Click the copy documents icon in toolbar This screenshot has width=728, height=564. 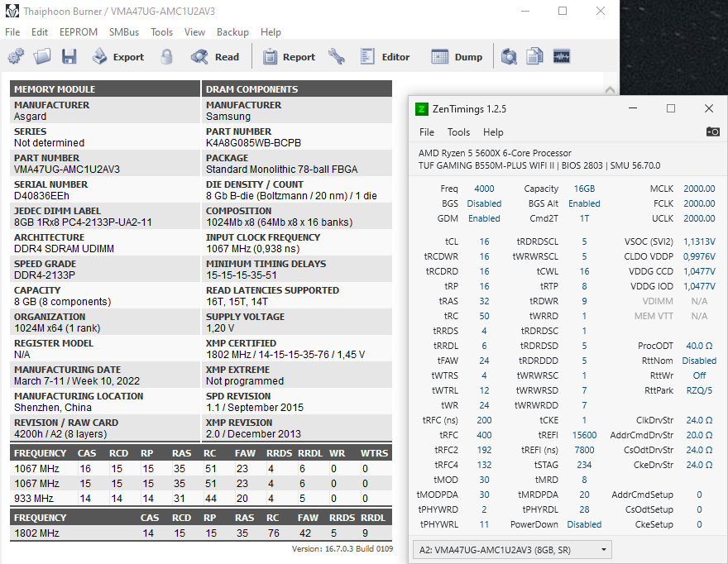pos(535,56)
